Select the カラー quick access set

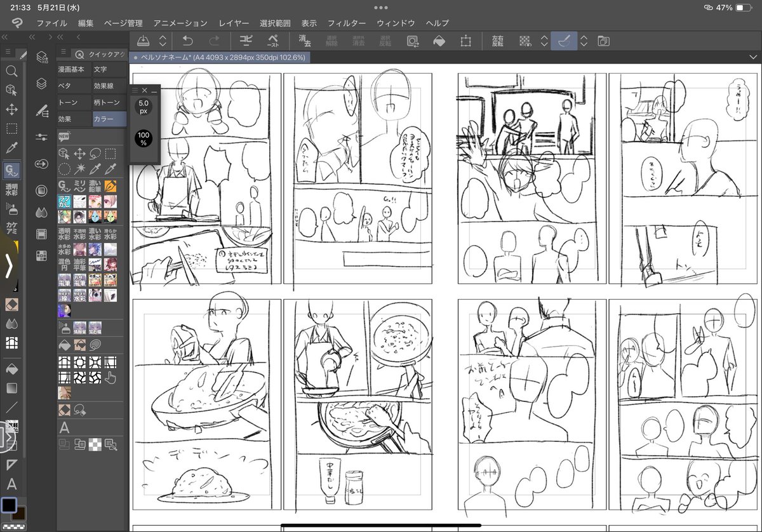(110, 119)
